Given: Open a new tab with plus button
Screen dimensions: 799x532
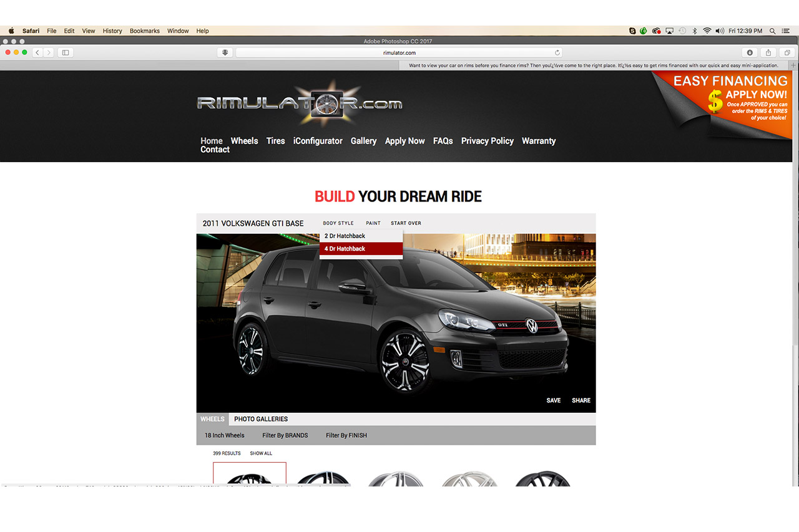Looking at the screenshot, I should tap(793, 65).
